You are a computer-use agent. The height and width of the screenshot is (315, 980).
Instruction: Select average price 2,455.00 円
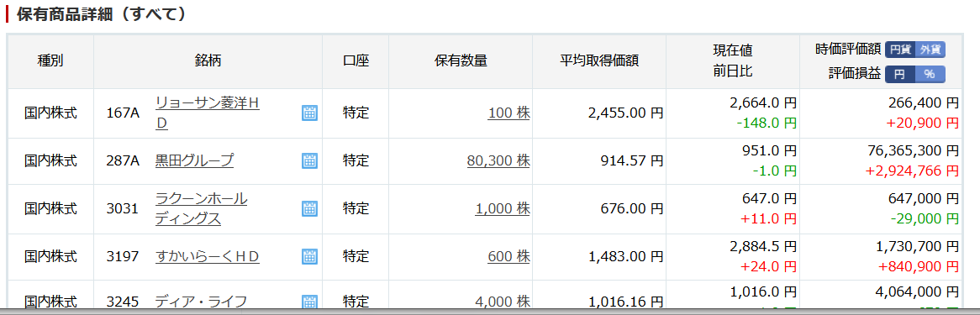tap(625, 113)
